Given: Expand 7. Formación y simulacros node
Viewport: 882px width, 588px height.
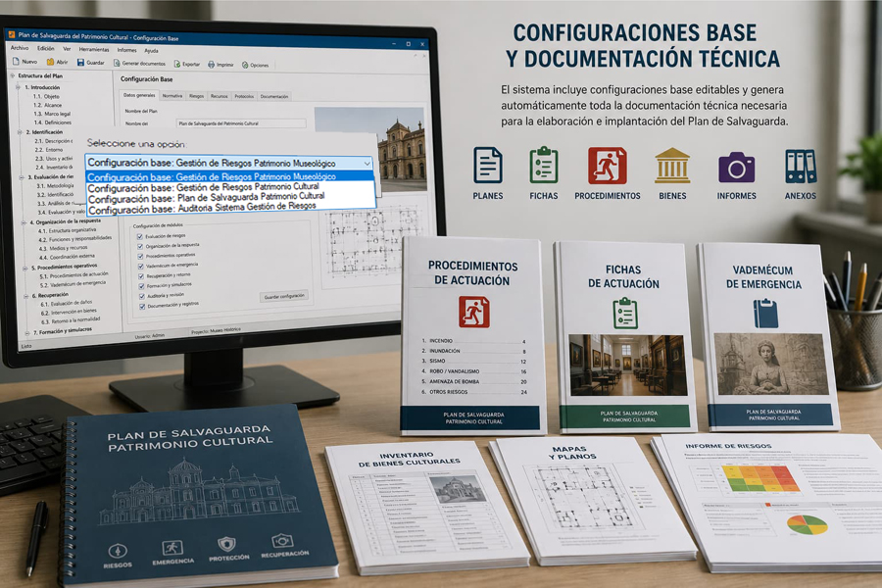Looking at the screenshot, I should click(x=27, y=333).
